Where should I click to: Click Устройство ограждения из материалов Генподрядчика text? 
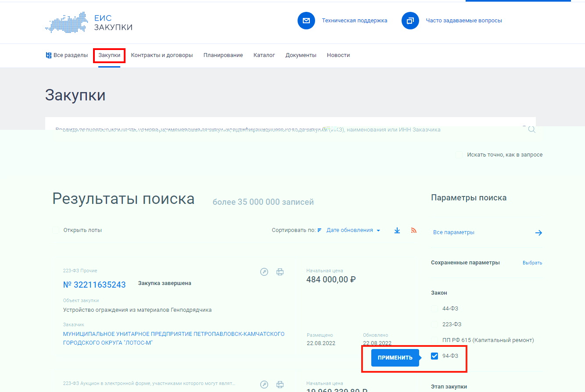137,310
